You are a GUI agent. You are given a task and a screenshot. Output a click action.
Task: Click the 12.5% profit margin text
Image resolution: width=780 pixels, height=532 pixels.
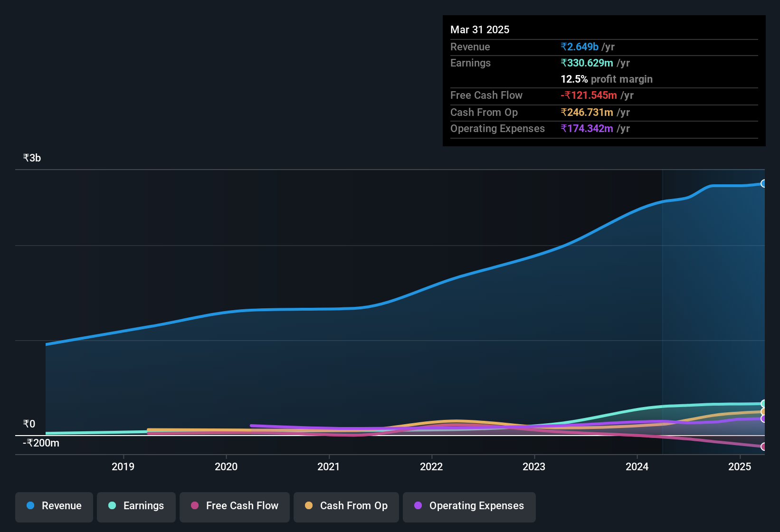coord(607,79)
